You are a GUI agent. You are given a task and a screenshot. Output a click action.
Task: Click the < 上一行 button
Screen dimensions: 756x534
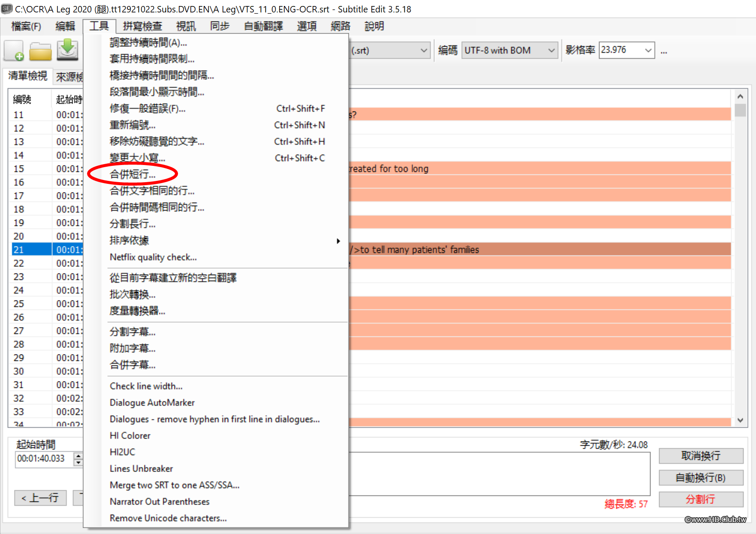40,498
